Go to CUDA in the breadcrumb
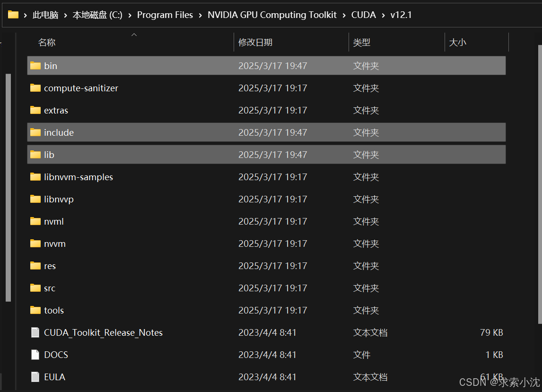542x392 pixels. coord(363,15)
